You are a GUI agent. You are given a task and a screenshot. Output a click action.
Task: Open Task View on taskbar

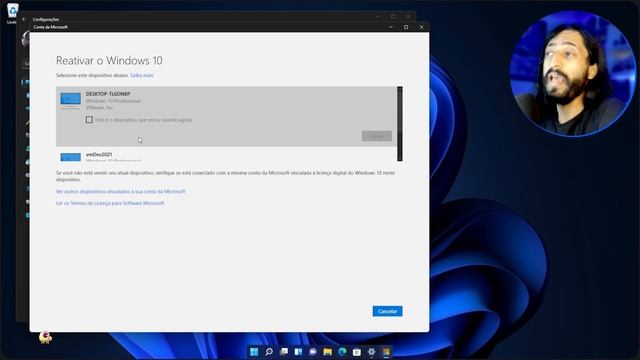tap(284, 351)
